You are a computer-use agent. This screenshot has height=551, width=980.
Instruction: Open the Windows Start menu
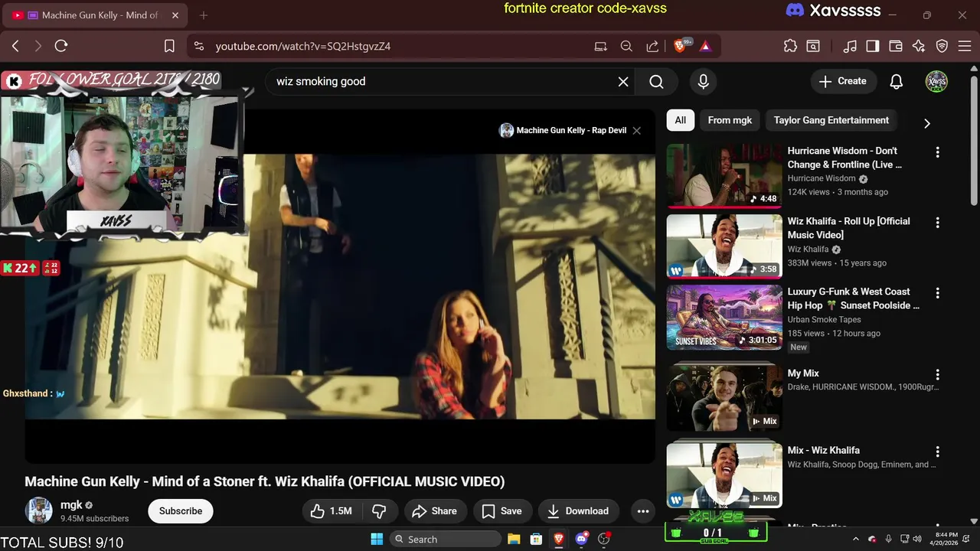377,539
